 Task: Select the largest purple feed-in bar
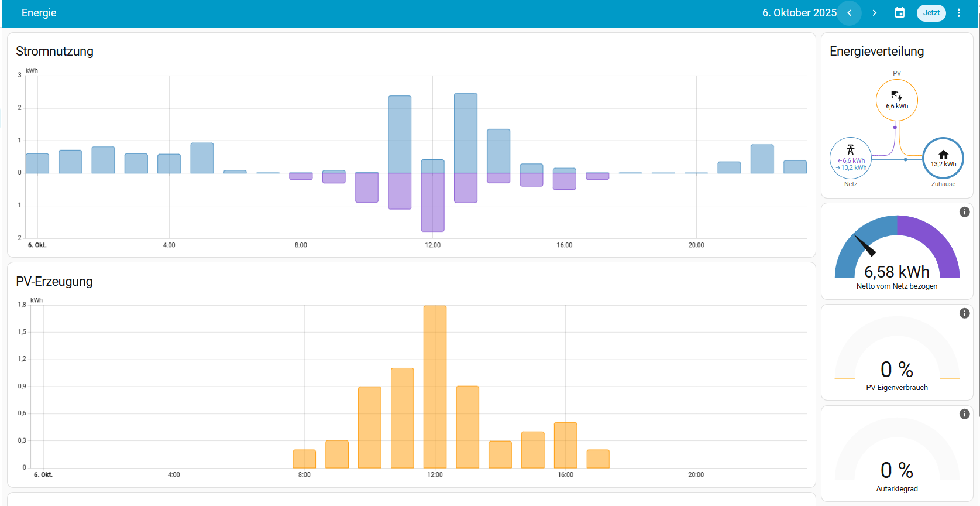pyautogui.click(x=432, y=202)
